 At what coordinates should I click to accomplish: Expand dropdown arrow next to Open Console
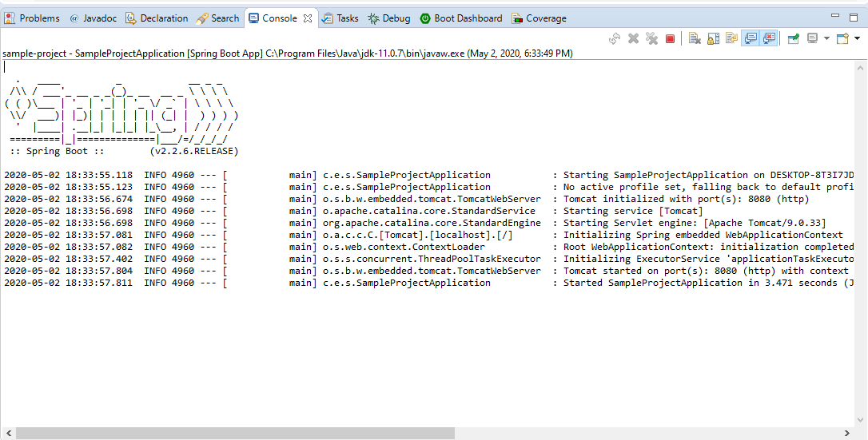[858, 38]
